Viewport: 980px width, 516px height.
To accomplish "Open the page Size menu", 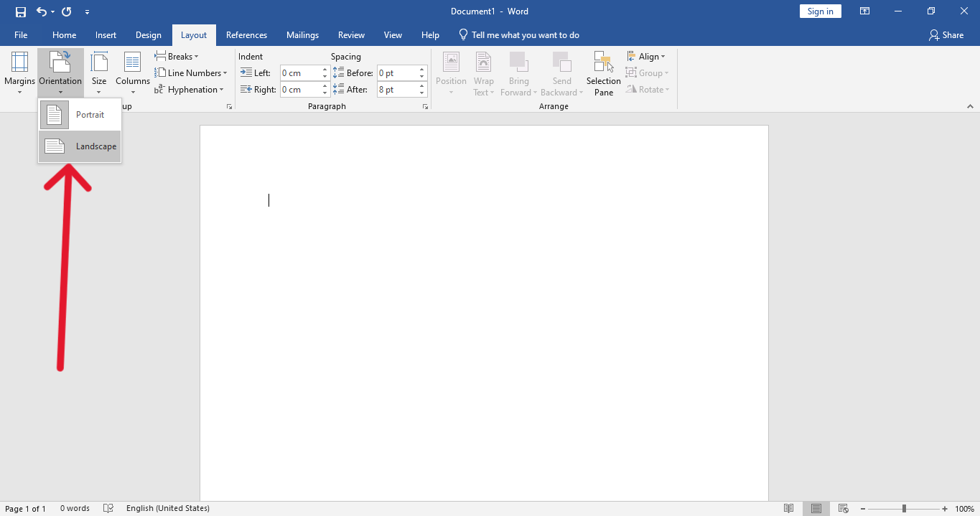I will (99, 73).
